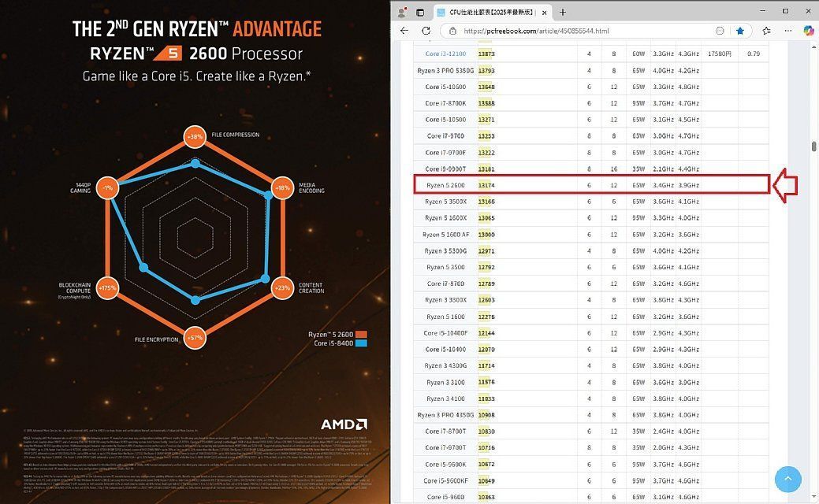Click the scrollbar's down arrow
The height and width of the screenshot is (504, 819).
[x=813, y=498]
